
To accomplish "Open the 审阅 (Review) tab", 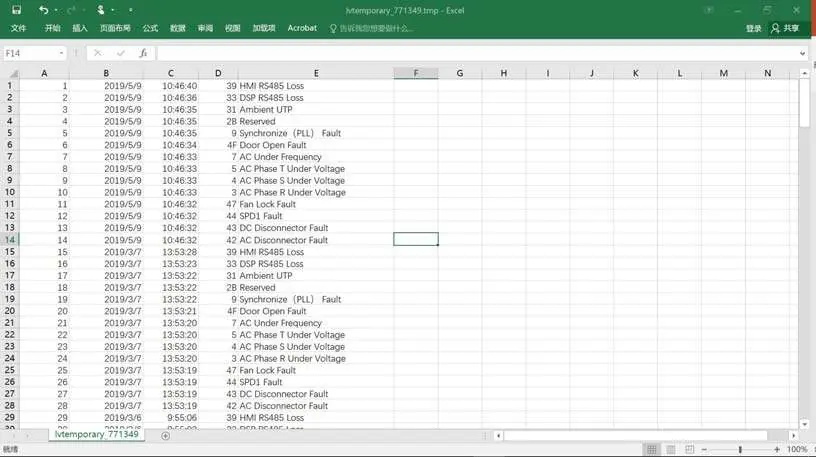I will [x=205, y=28].
